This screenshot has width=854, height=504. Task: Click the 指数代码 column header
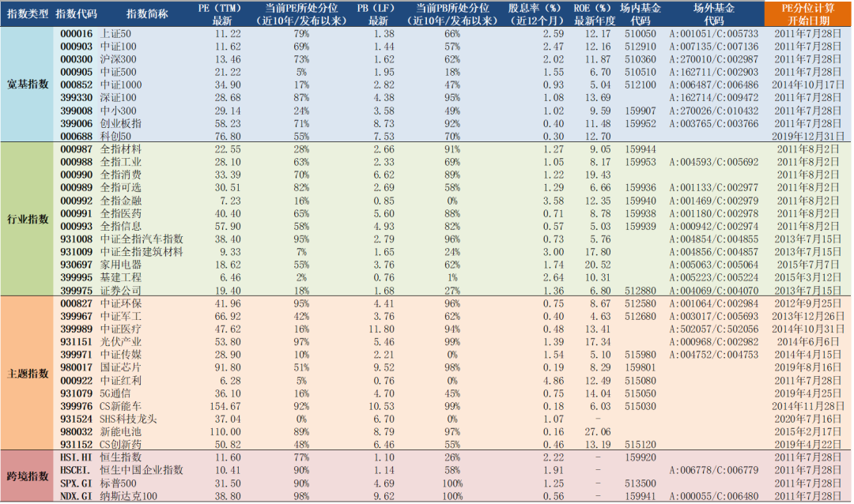click(76, 14)
